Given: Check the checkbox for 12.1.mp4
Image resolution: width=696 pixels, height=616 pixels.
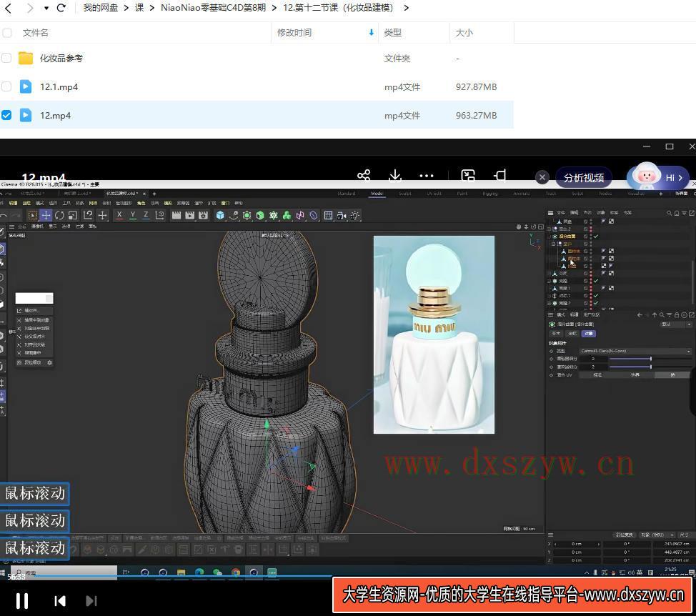Looking at the screenshot, I should click(6, 86).
